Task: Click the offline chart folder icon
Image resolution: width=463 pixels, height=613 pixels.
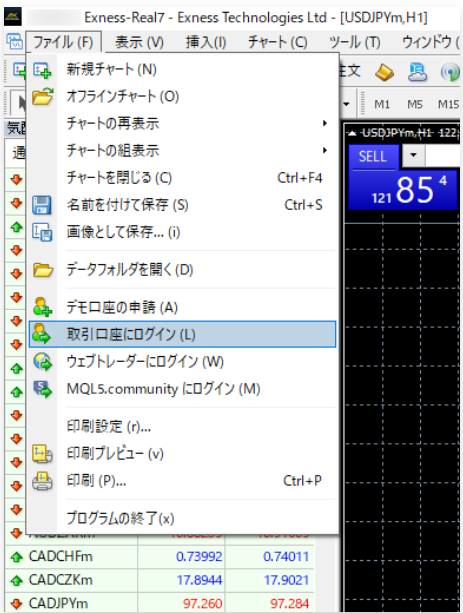Action: [42, 97]
